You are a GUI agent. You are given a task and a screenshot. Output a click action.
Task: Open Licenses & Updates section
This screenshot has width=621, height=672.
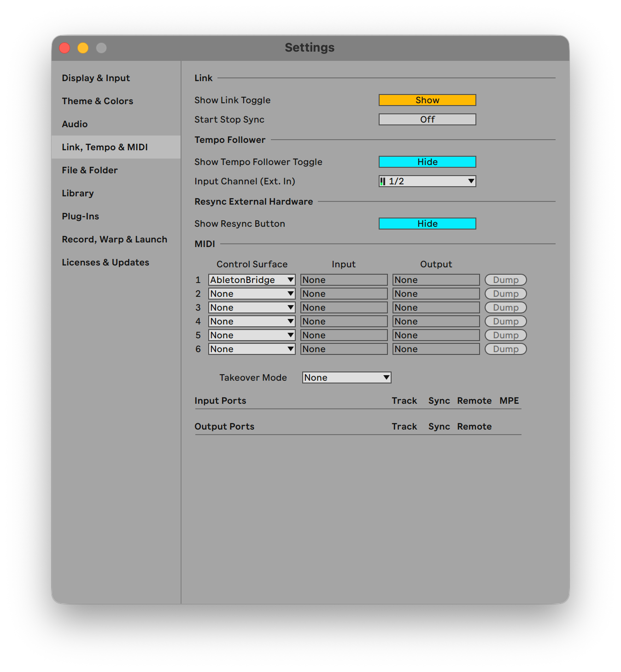coord(105,262)
